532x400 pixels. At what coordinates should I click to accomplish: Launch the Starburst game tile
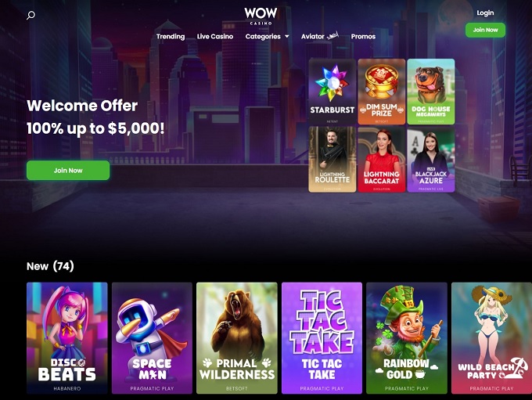332,92
